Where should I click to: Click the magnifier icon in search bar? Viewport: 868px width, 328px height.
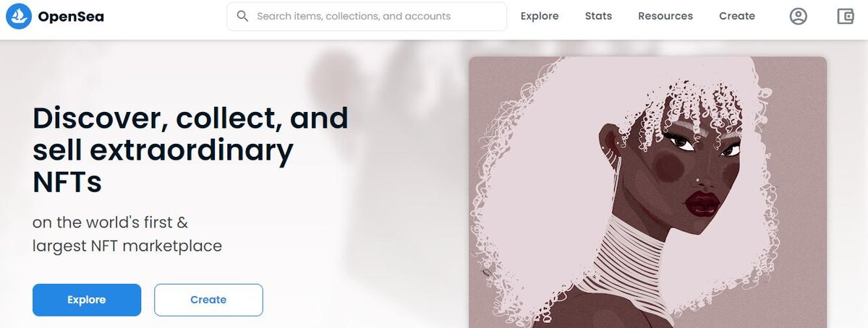[243, 16]
